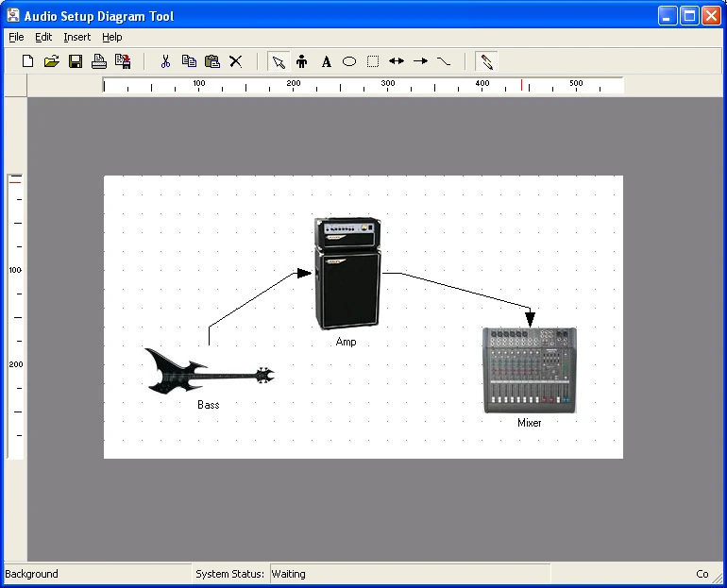
Task: Select the arrow from Bass to Amp
Action: click(253, 300)
